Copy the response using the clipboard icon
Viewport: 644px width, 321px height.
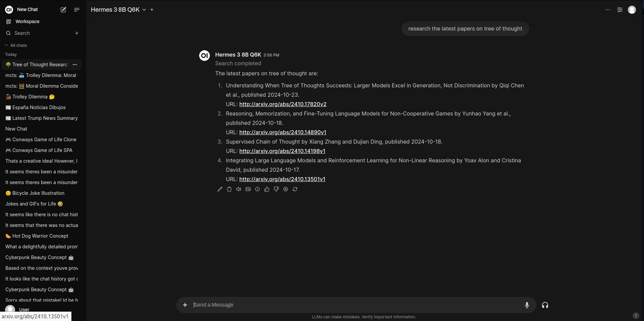(229, 189)
